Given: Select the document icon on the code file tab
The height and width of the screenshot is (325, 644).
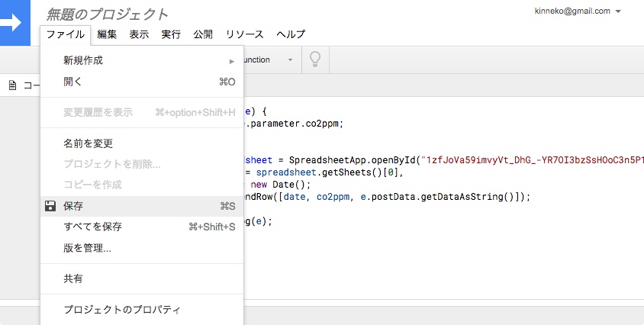Looking at the screenshot, I should [12, 85].
